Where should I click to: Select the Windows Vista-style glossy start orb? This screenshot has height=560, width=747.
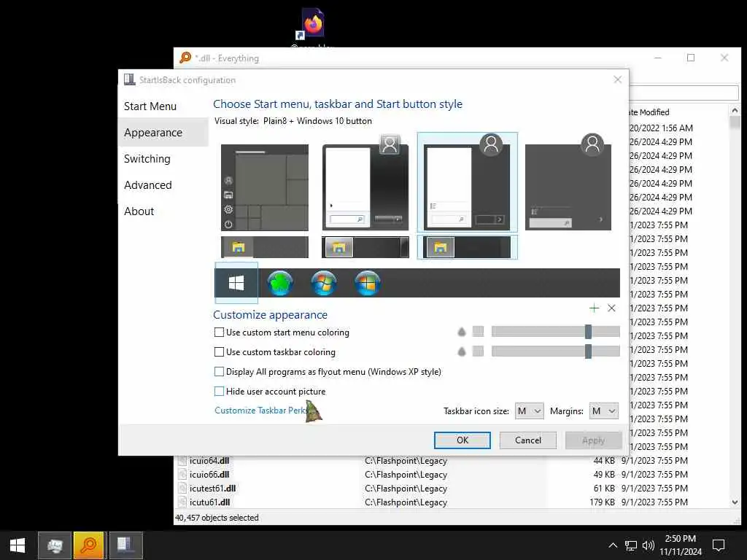tap(368, 283)
